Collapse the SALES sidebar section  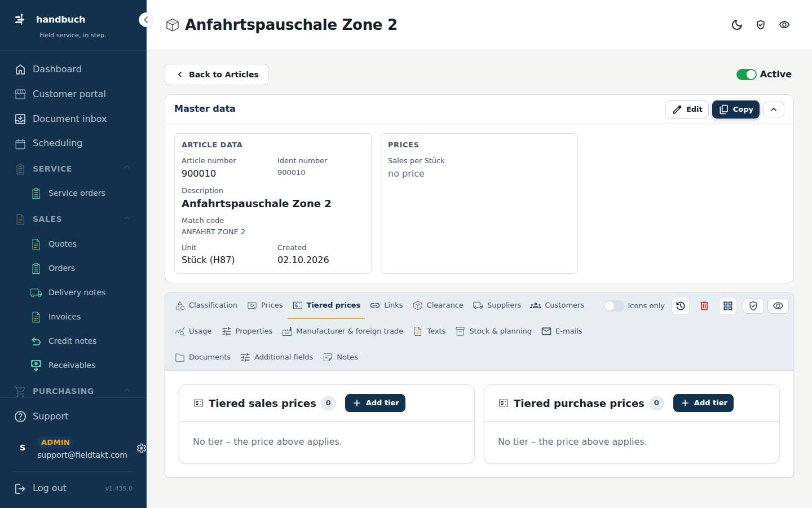pyautogui.click(x=127, y=218)
